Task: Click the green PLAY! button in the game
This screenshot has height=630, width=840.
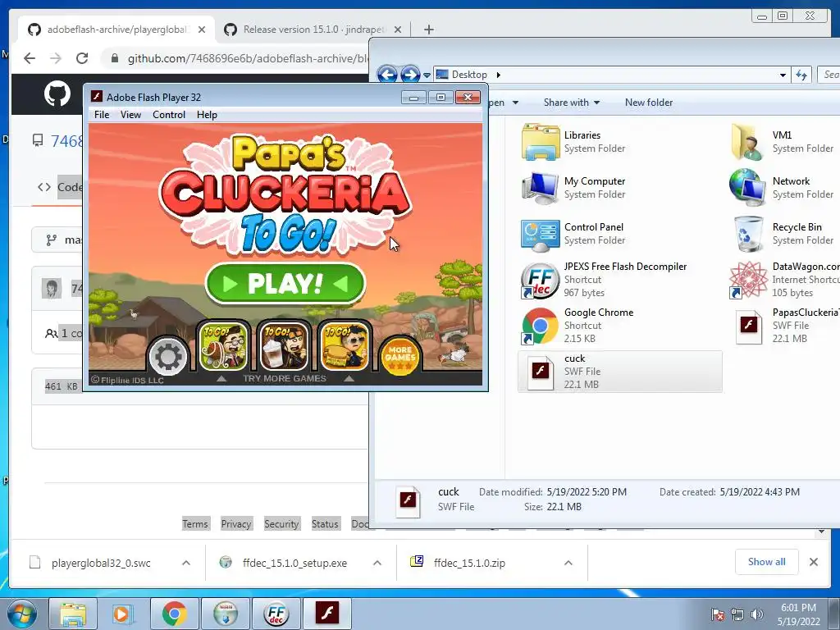Action: tap(285, 283)
